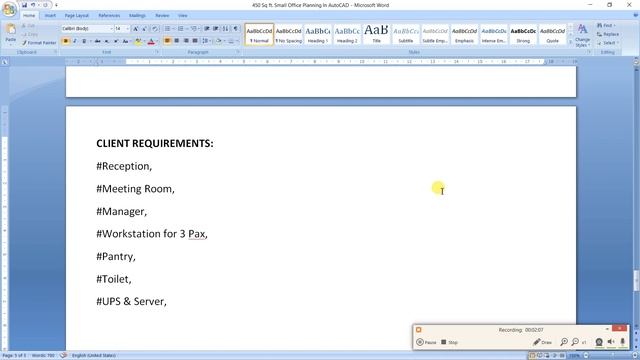Click the Paste clipboard icon
This screenshot has height=360, width=640.
click(11, 29)
